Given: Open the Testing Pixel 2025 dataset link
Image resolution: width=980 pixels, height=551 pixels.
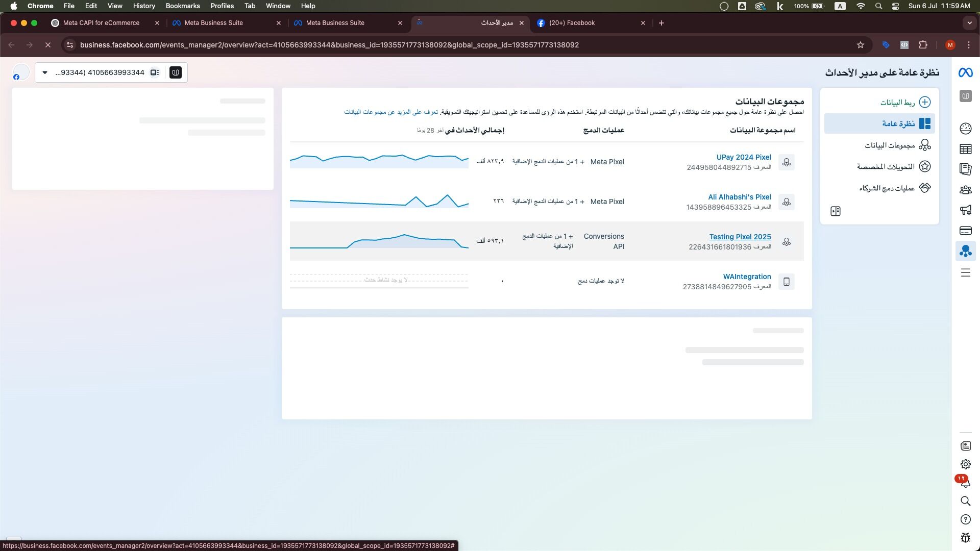Looking at the screenshot, I should (740, 237).
